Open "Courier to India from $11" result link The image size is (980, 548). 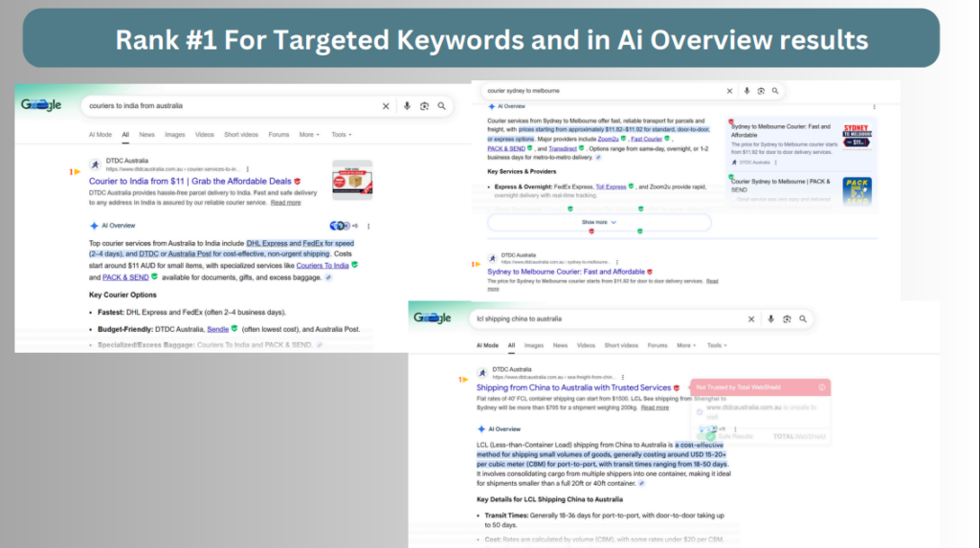190,180
